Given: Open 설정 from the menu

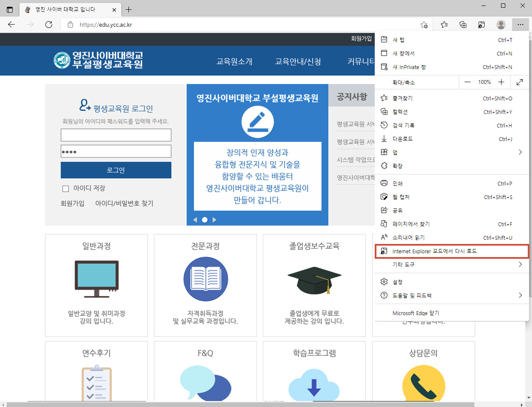Looking at the screenshot, I should [452, 282].
